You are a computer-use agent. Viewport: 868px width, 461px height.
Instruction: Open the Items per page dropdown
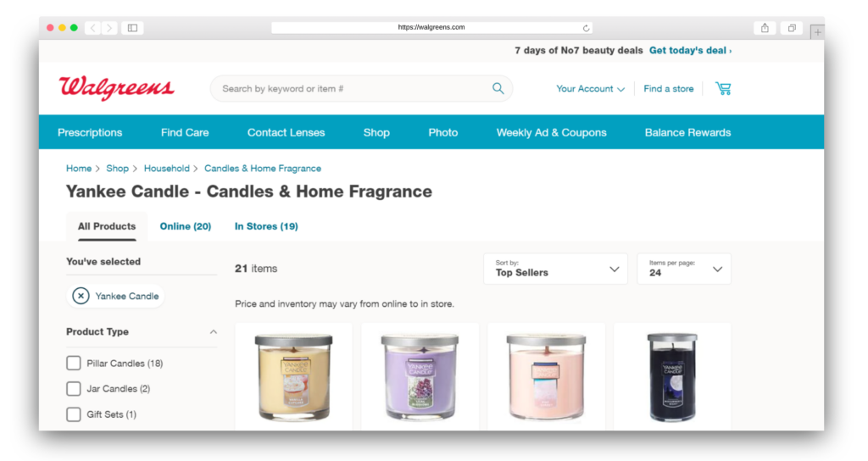coord(684,269)
